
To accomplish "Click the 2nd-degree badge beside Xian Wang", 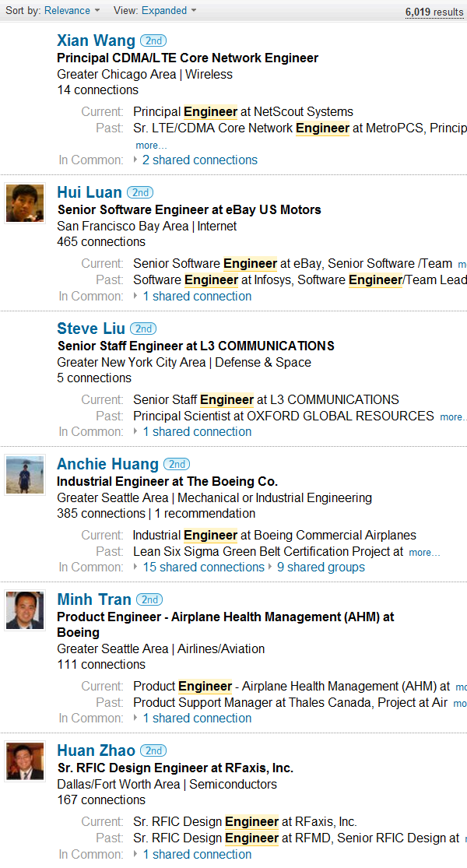I will 153,40.
